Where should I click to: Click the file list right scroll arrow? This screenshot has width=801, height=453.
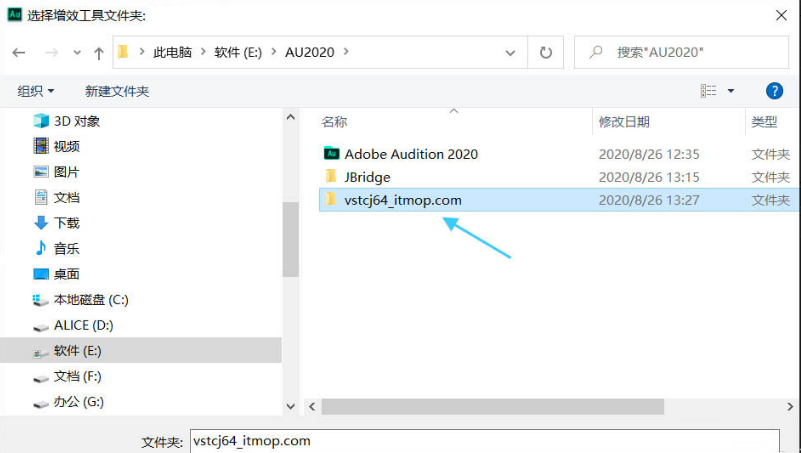(x=790, y=407)
